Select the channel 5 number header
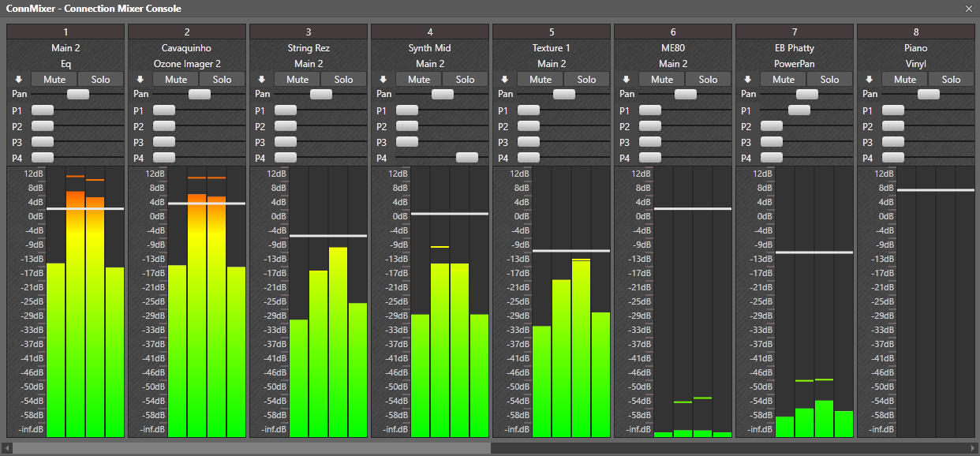This screenshot has height=456, width=980. pos(552,32)
